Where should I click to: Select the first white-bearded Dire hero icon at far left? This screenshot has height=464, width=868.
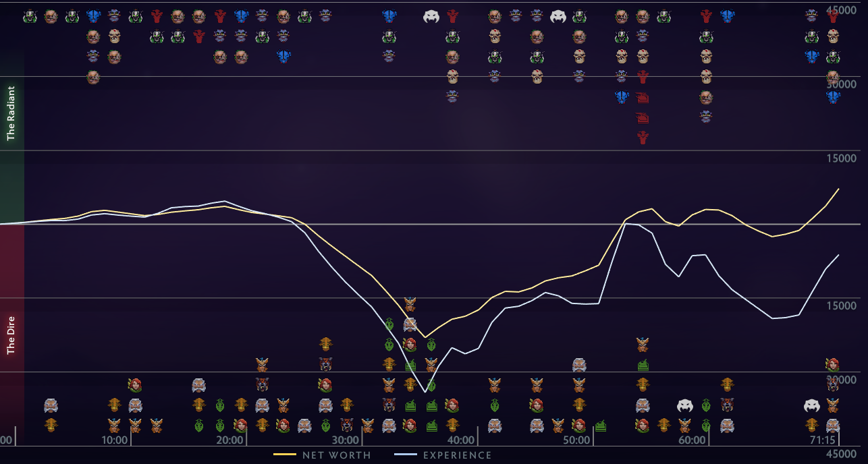(51, 405)
